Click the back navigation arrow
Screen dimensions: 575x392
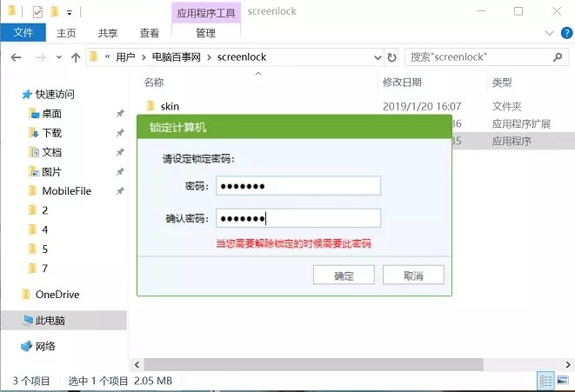(16, 57)
